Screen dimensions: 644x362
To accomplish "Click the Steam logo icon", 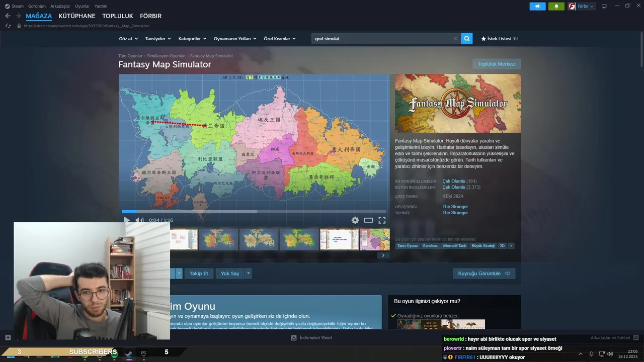I will click(7, 6).
